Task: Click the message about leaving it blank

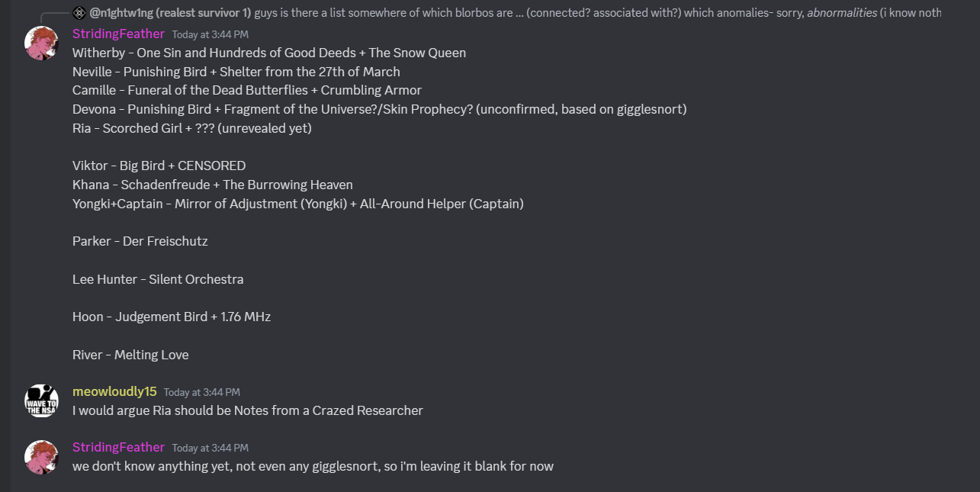Action: [313, 466]
